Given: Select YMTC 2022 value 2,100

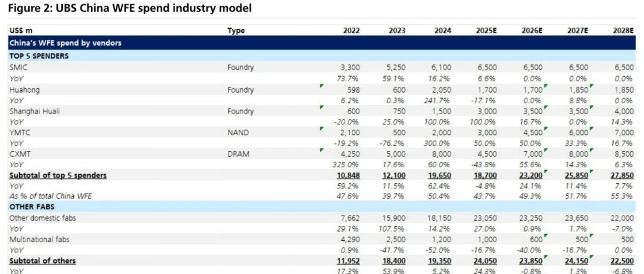Looking at the screenshot, I should (350, 133).
